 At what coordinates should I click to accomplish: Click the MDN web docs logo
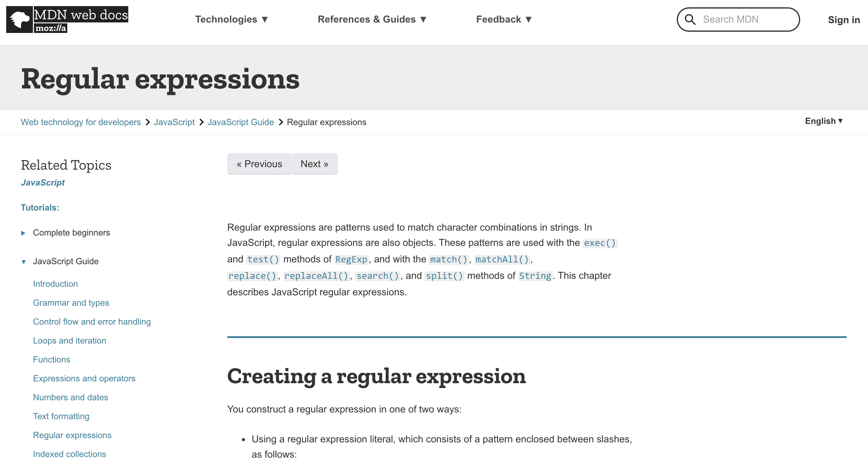pyautogui.click(x=67, y=20)
